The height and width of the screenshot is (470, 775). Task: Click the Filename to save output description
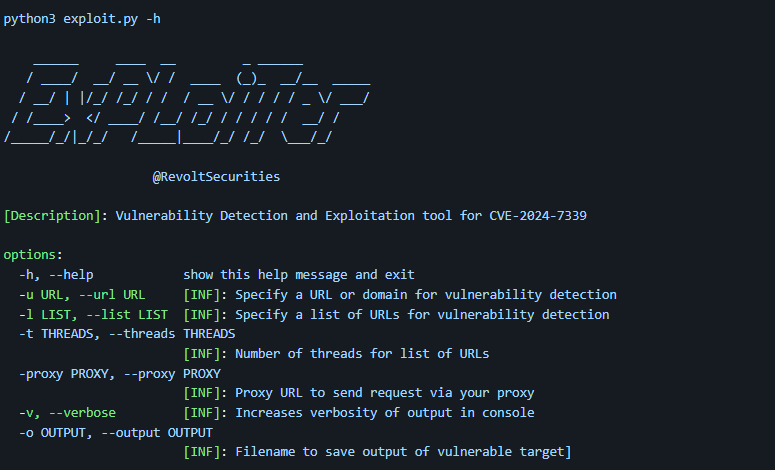click(x=402, y=452)
